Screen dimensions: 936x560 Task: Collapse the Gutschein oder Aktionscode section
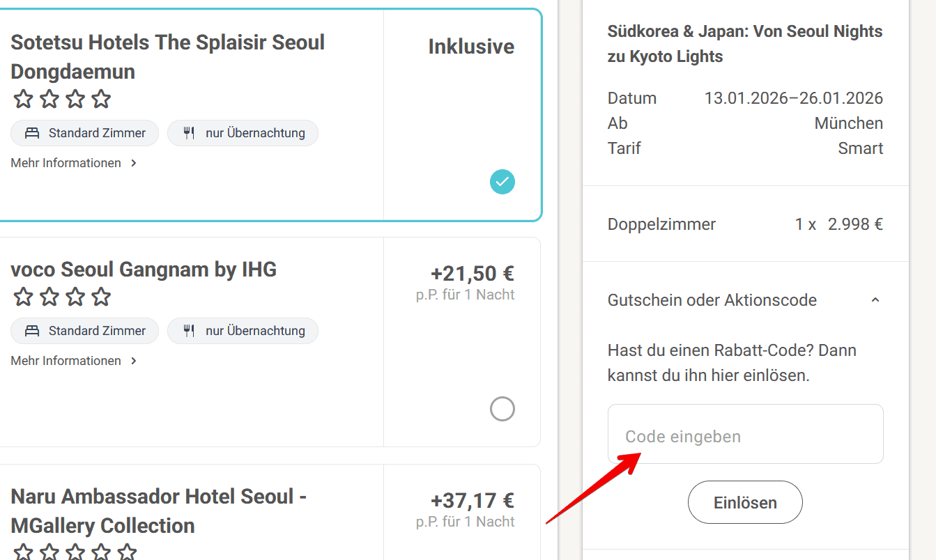pos(875,300)
